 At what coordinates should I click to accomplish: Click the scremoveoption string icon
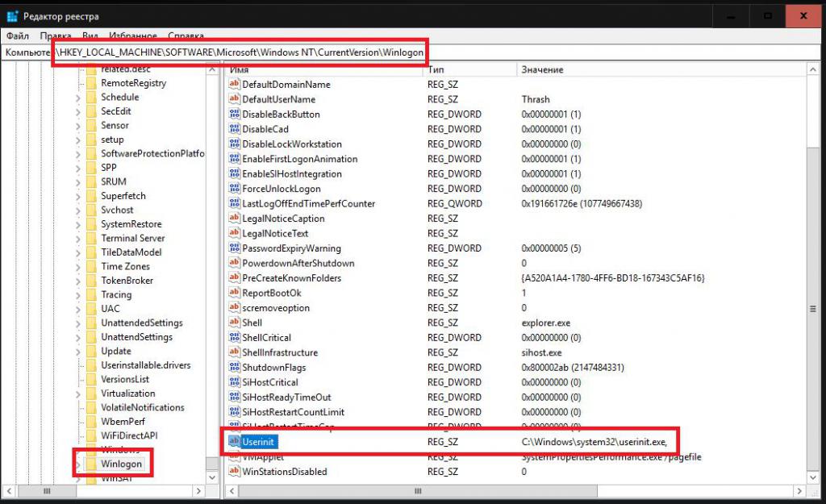235,307
